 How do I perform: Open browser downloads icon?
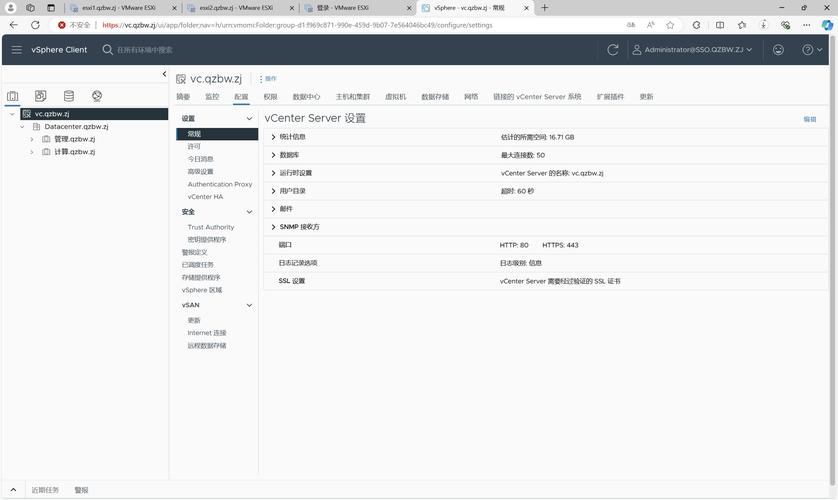[x=764, y=25]
